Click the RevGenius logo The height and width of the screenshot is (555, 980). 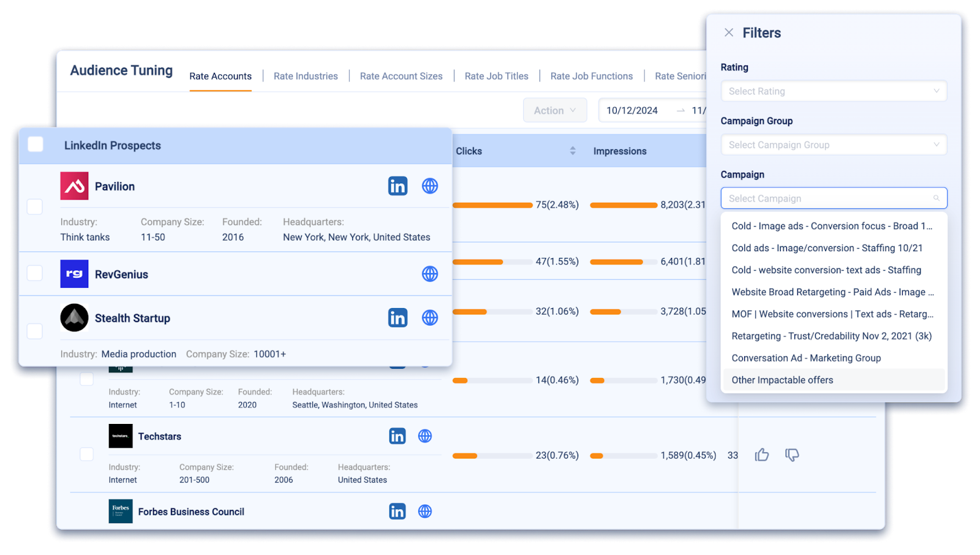pos(74,274)
